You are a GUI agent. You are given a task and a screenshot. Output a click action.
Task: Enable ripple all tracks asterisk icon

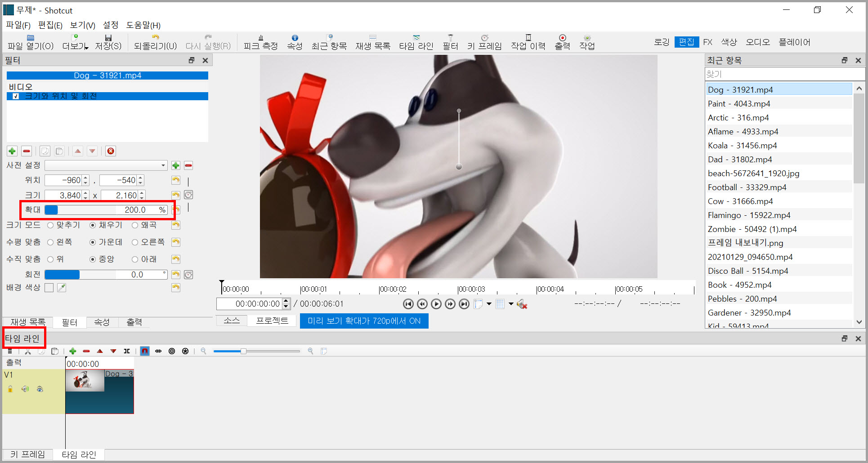(185, 351)
